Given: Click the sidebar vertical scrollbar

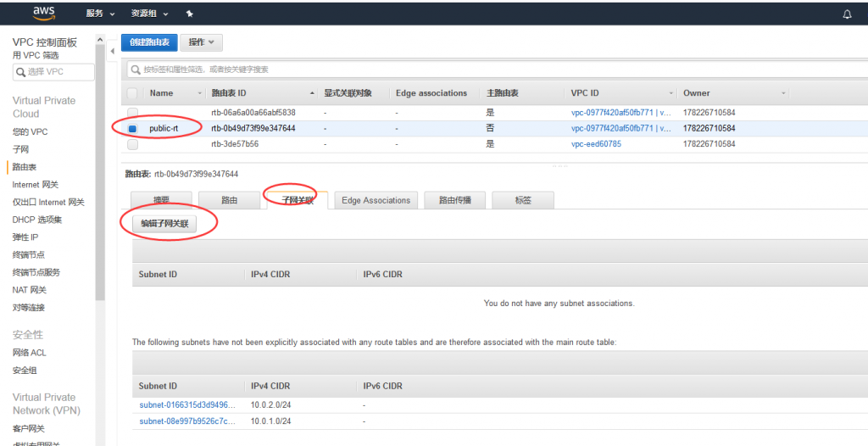Looking at the screenshot, I should (x=100, y=170).
